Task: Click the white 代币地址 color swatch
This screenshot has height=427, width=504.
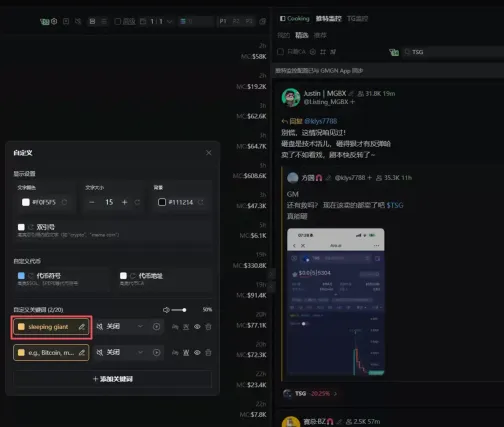Action: [x=123, y=276]
